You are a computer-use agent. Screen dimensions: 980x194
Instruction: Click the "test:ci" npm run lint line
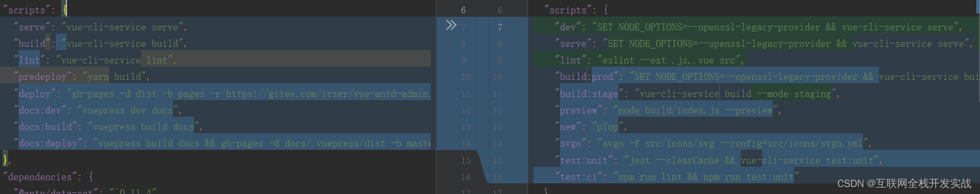(677, 177)
